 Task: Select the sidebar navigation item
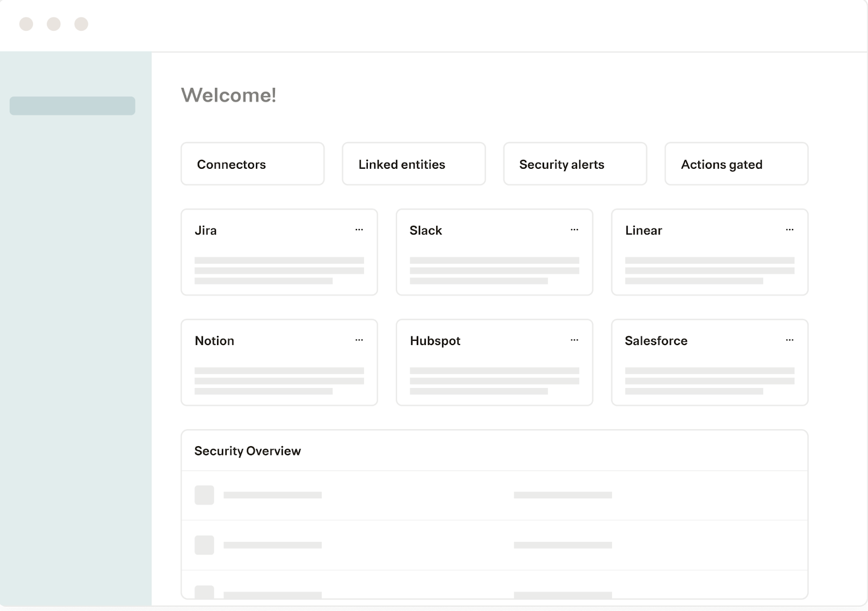click(72, 105)
